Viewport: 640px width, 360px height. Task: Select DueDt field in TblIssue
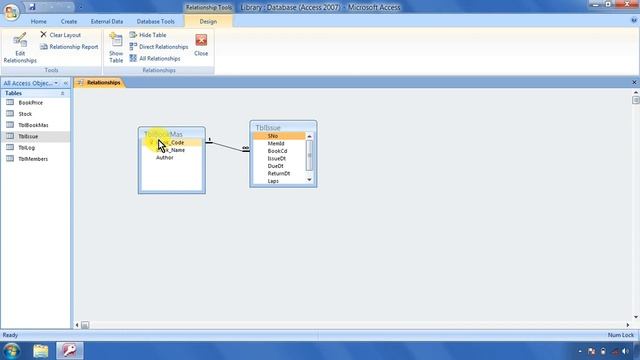(x=279, y=166)
